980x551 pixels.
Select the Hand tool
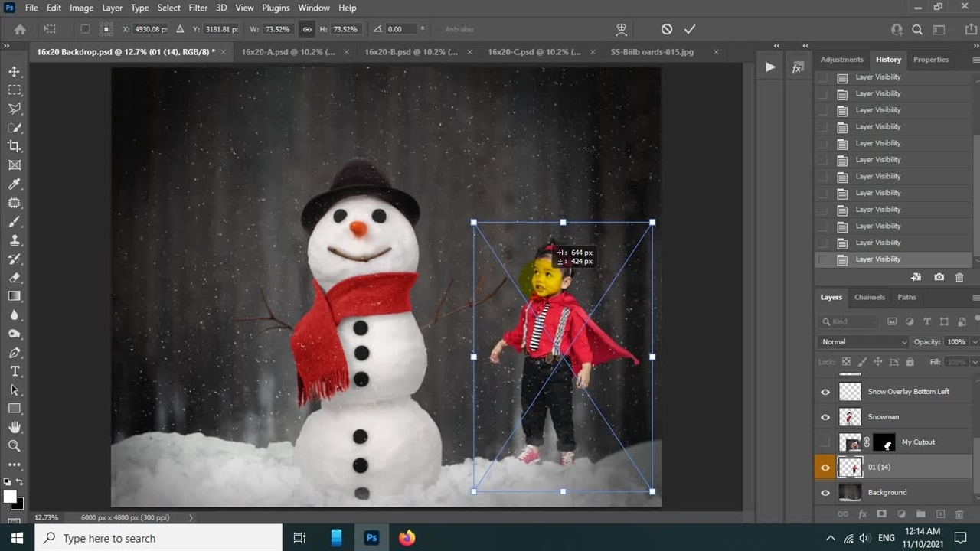click(x=15, y=427)
